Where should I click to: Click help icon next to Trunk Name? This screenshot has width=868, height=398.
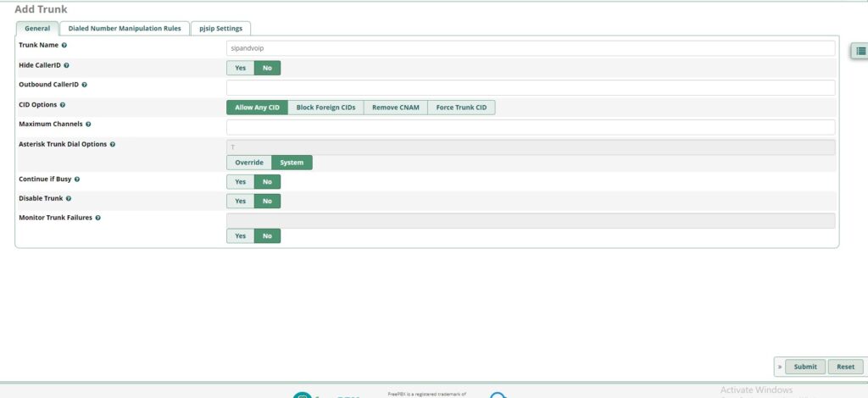coord(64,45)
